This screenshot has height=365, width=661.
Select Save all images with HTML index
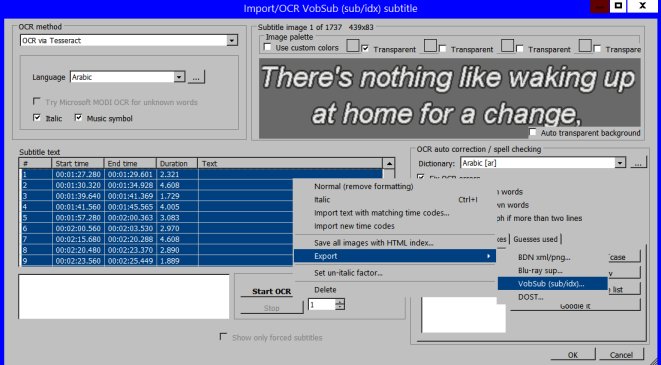click(373, 243)
